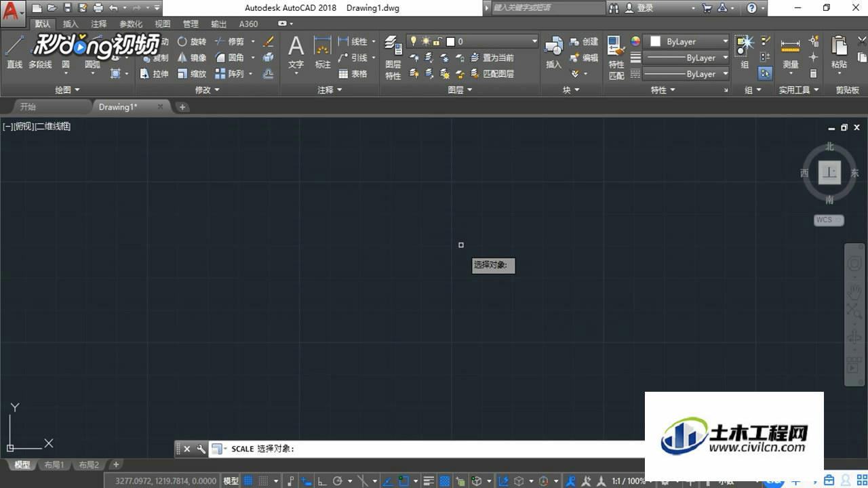Click the Save icon in quick access toolbar
The height and width of the screenshot is (488, 868).
tap(67, 8)
